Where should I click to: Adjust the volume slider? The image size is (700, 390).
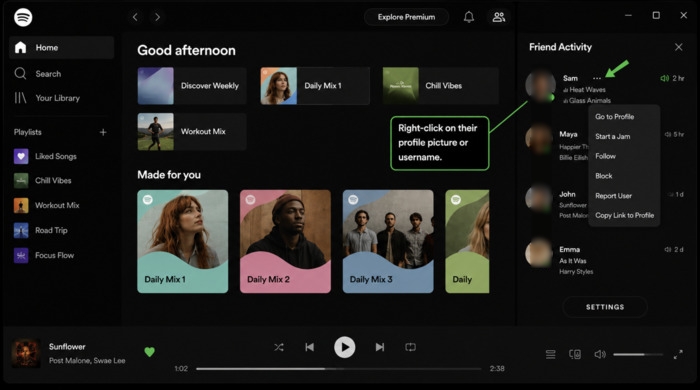point(638,354)
